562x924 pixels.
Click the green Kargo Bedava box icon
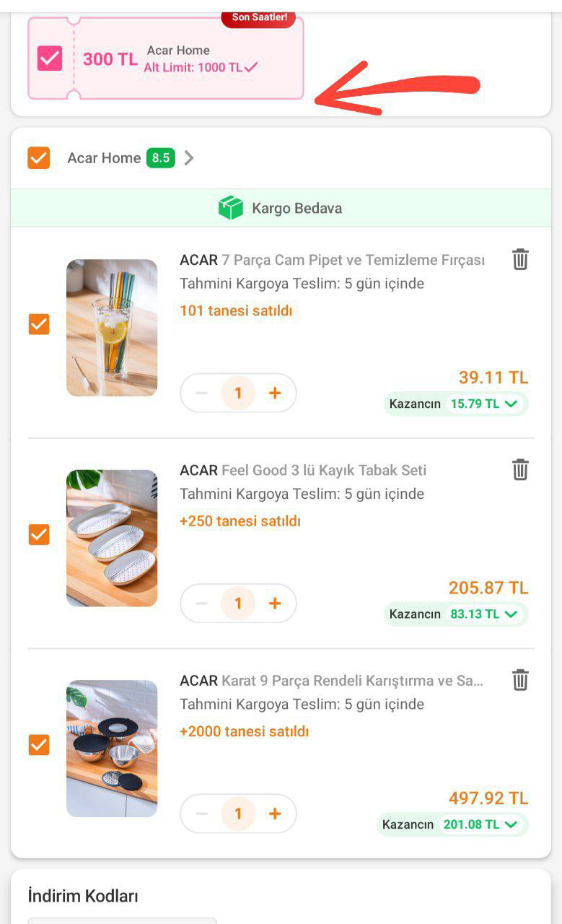[x=231, y=208]
